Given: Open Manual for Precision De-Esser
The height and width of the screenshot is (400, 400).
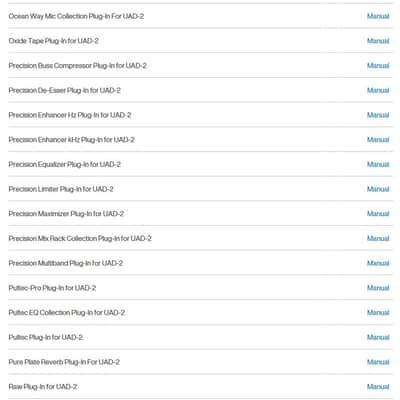Looking at the screenshot, I should (x=378, y=90).
